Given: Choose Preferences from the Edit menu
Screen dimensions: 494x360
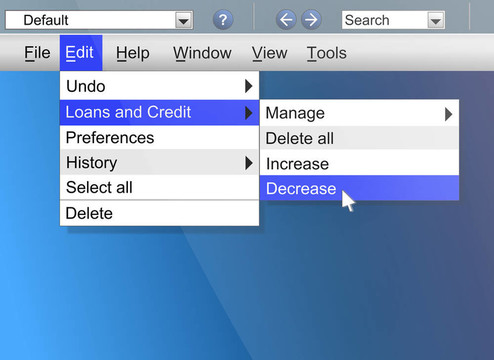Looking at the screenshot, I should (159, 137).
